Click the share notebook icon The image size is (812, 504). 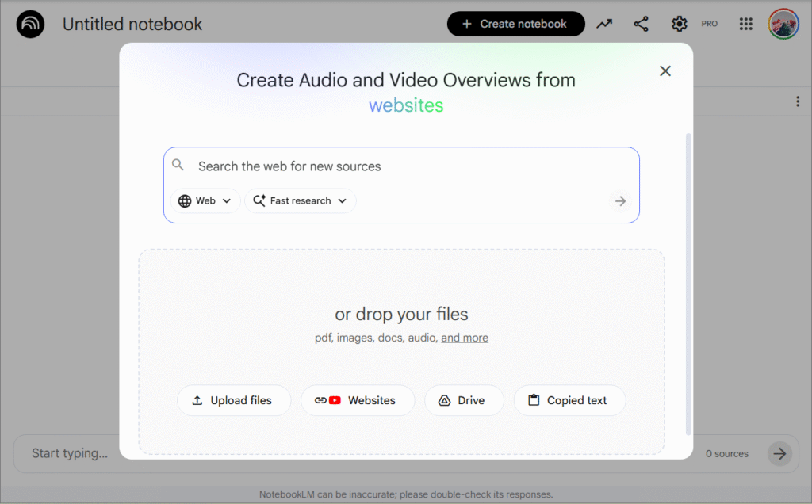(641, 24)
